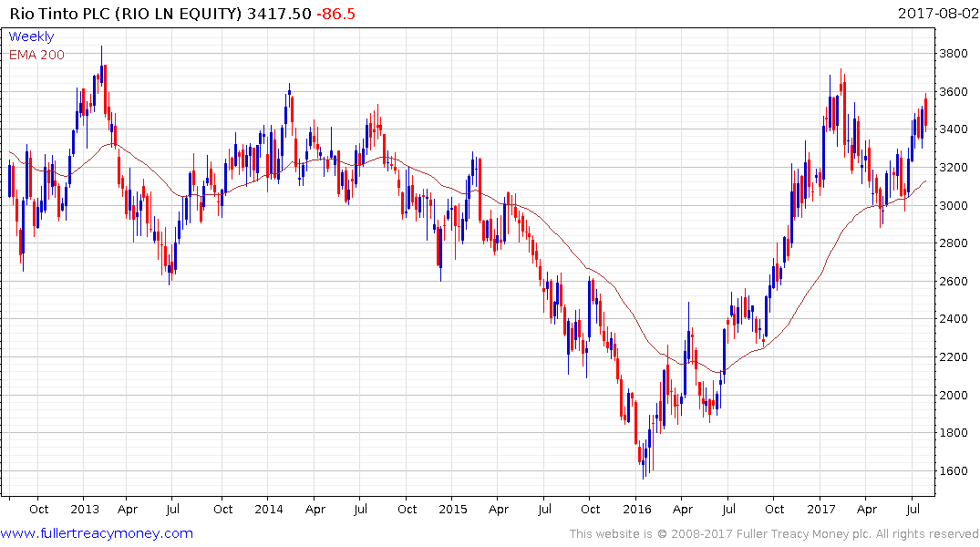Click the 2800 price axis label
This screenshot has width=980, height=547.
point(954,243)
